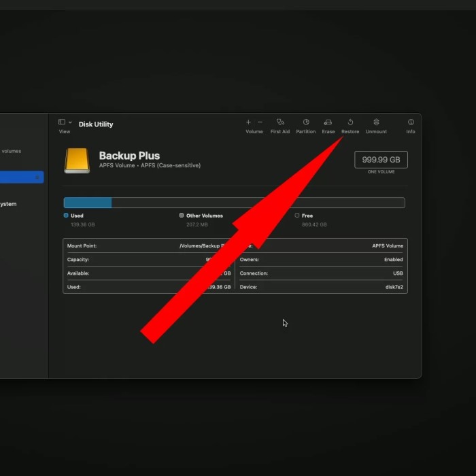Click the Used 139.36 GB legend value

82,224
